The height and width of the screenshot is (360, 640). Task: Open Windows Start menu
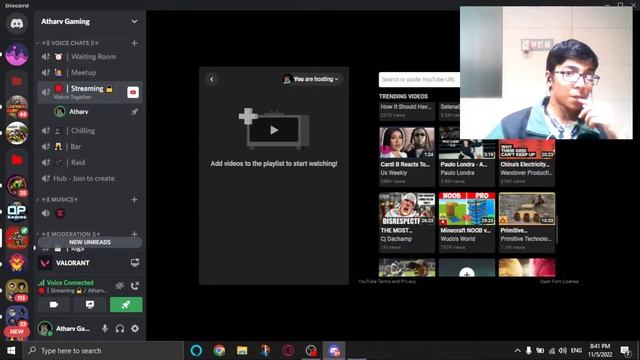click(x=11, y=351)
